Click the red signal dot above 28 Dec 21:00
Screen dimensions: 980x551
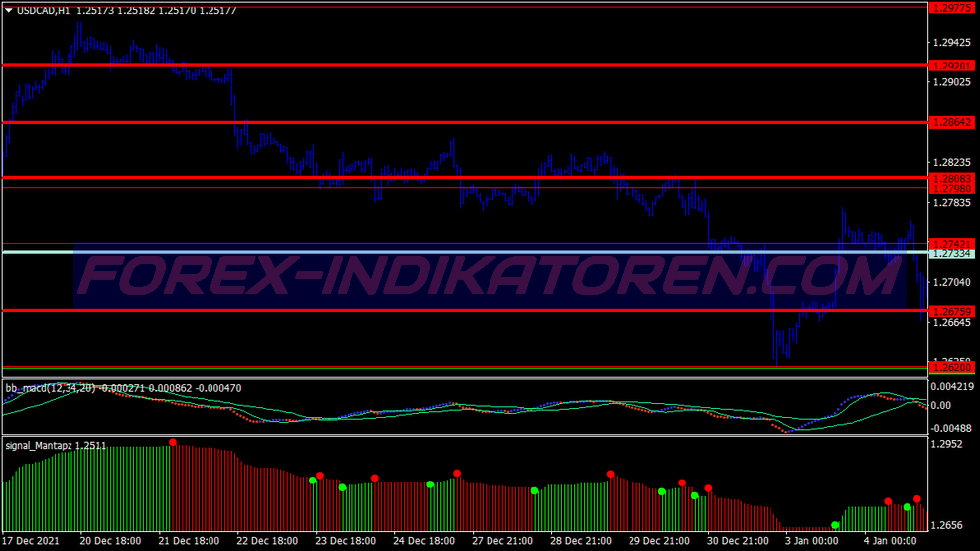[610, 475]
